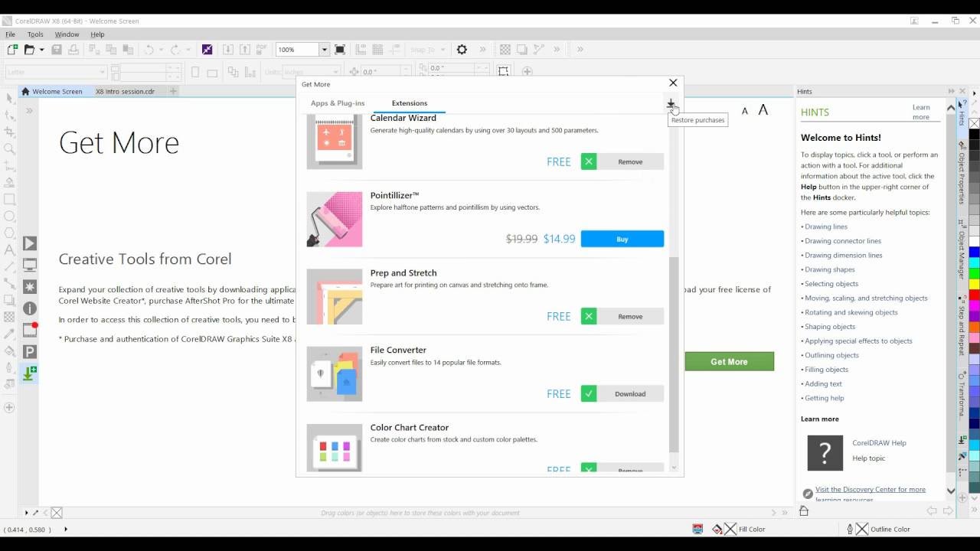The image size is (980, 551).
Task: Expand the welcome sidebar double chevron
Action: pos(29,110)
